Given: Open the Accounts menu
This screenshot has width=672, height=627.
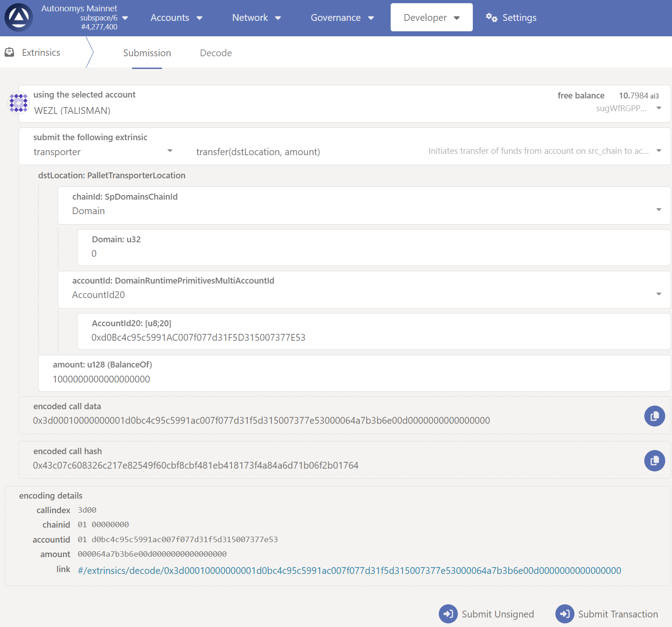Looking at the screenshot, I should (176, 18).
